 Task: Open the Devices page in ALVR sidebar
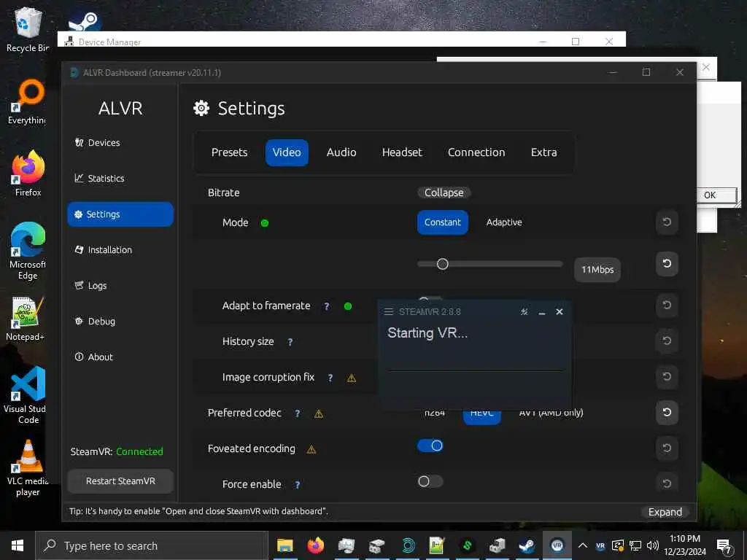pyautogui.click(x=98, y=142)
